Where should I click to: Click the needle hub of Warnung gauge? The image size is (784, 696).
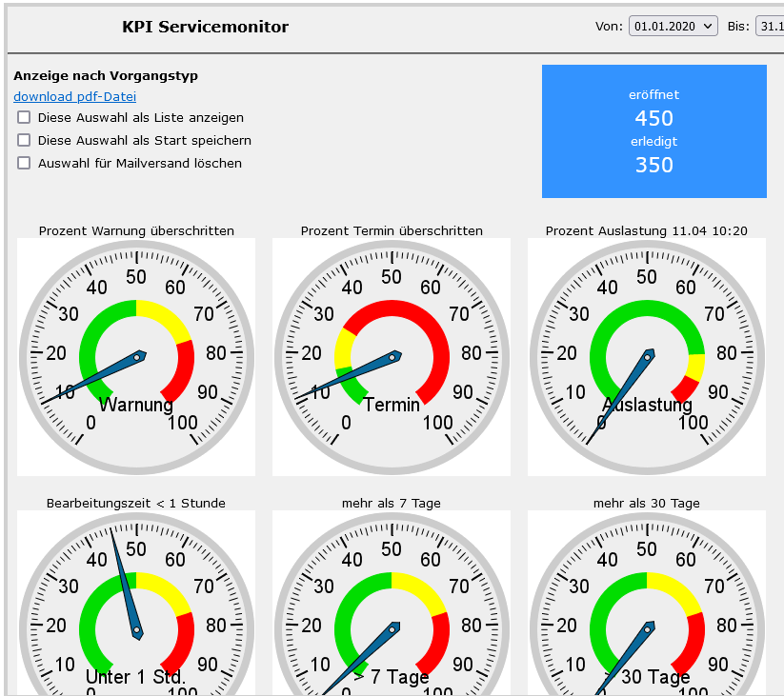coord(137,357)
